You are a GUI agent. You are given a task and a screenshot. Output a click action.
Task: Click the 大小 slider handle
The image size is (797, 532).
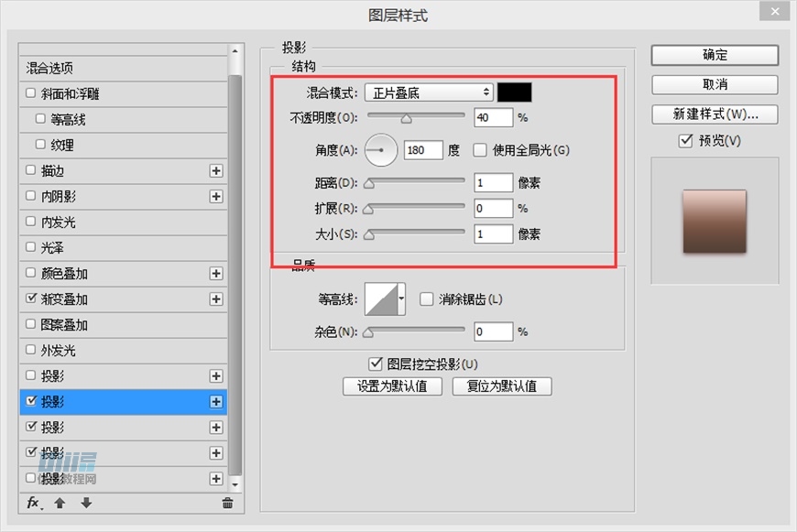(x=369, y=234)
